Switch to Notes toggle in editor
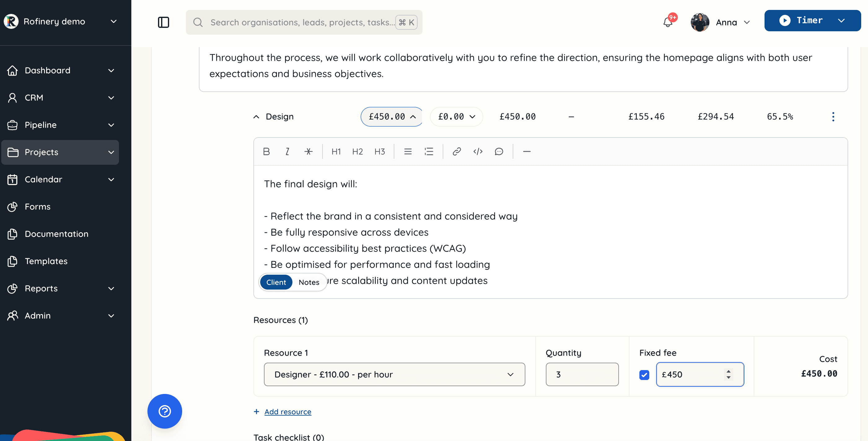This screenshot has width=868, height=441. (309, 282)
